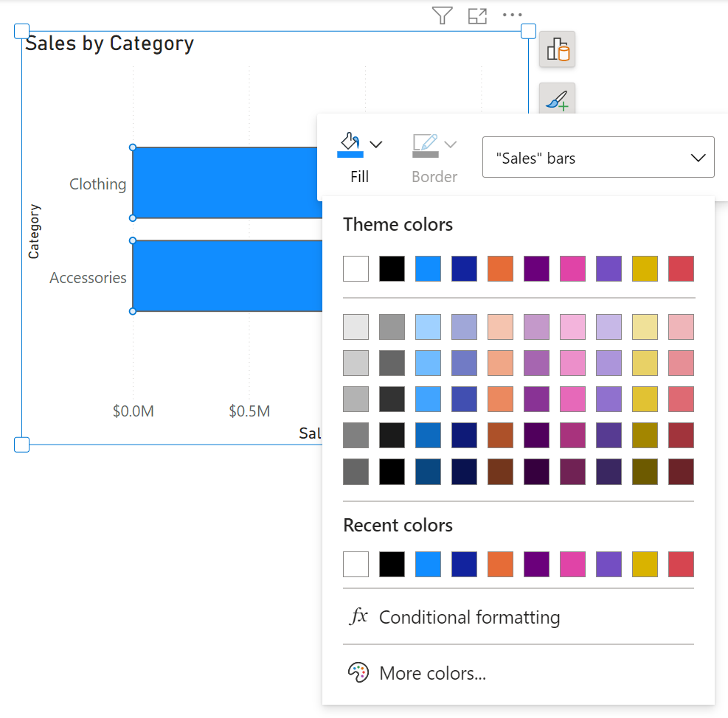Click the Accessories axis label

[88, 278]
